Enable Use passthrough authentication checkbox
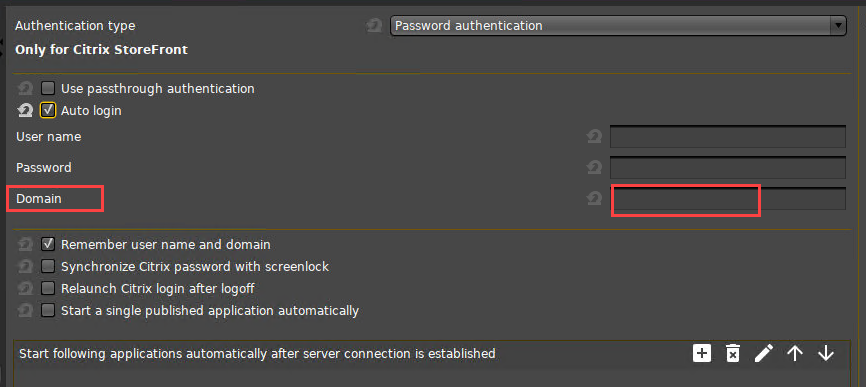The image size is (866, 387). [48, 88]
